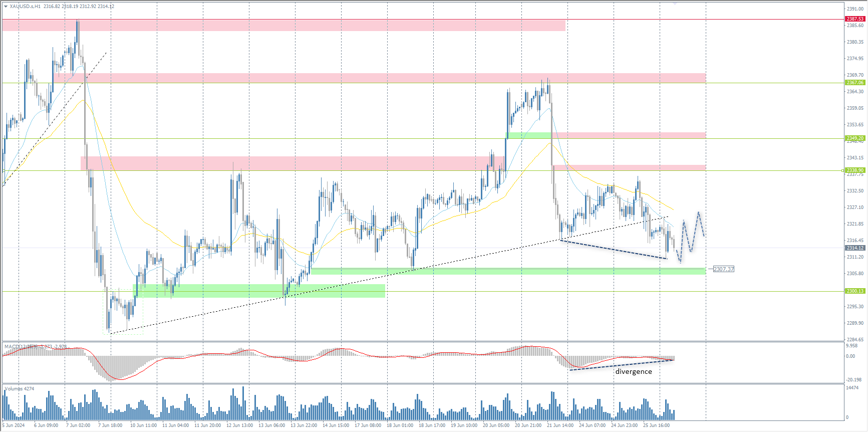Image resolution: width=868 pixels, height=432 pixels.
Task: Click the 11 Jun 20:00 time label
Action: pos(207,425)
